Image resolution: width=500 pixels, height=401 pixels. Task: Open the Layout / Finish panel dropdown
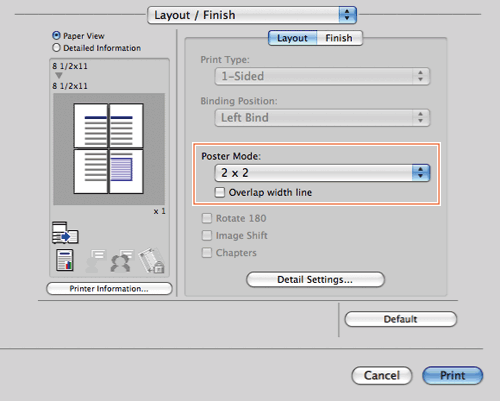[x=252, y=15]
